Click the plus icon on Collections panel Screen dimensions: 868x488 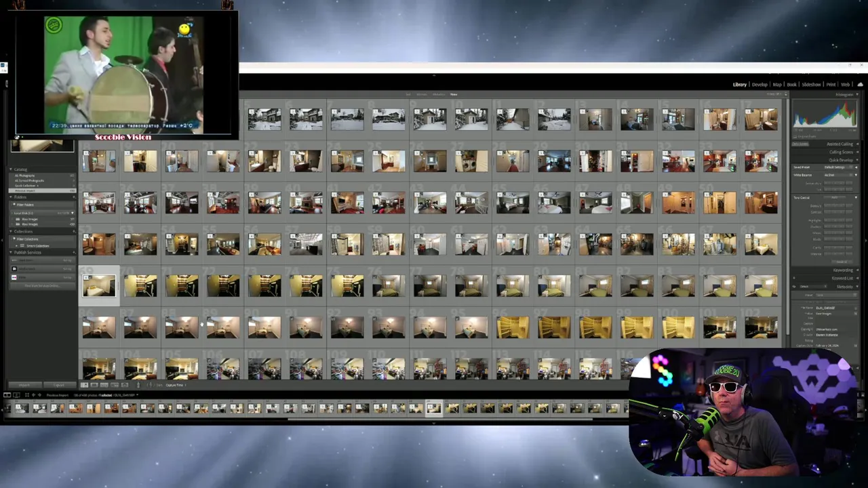(73, 231)
